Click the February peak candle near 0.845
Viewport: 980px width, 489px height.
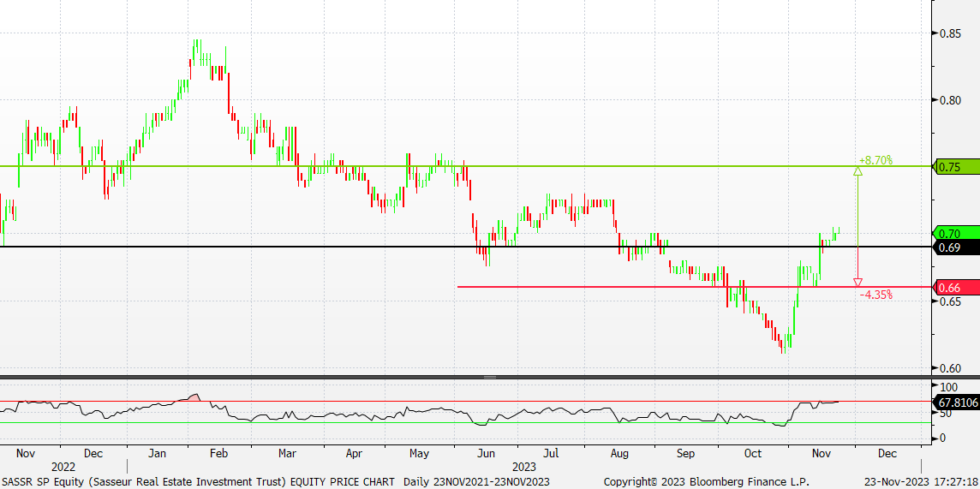tap(195, 52)
